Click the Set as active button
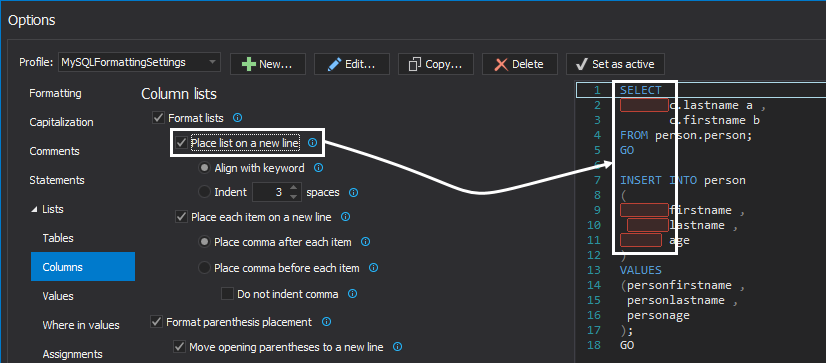The height and width of the screenshot is (363, 826). pos(615,64)
